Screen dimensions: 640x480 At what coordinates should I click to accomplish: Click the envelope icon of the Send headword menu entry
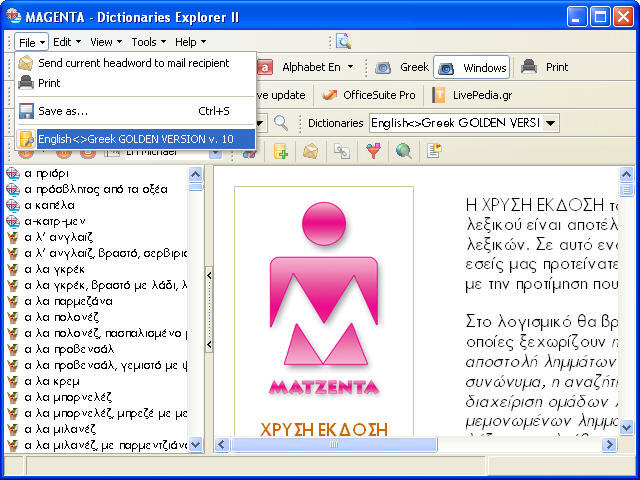(26, 63)
